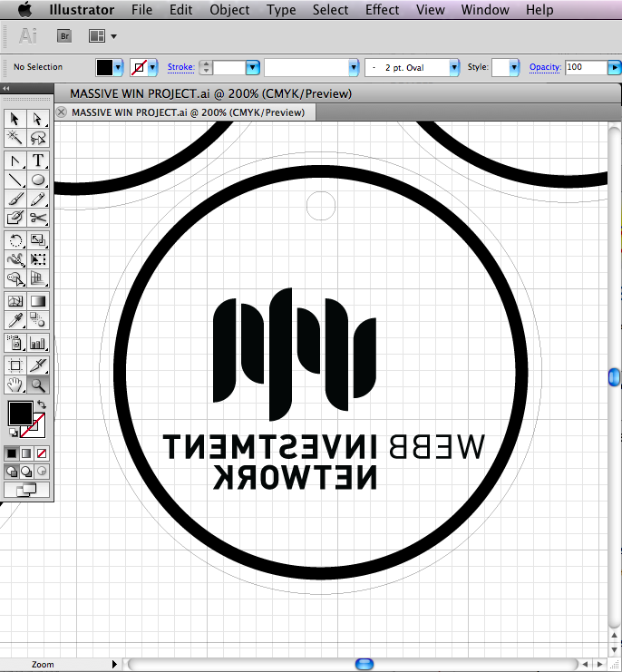
Task: Select the Warp tool
Action: [15, 259]
